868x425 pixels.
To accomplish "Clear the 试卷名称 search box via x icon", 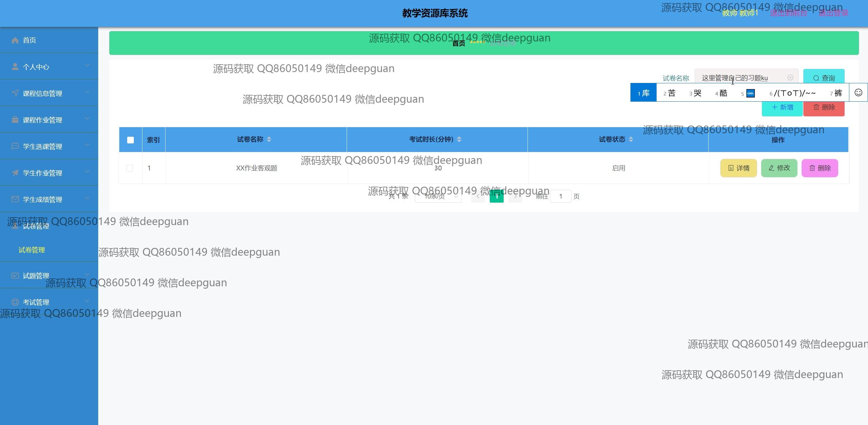I will coord(790,78).
